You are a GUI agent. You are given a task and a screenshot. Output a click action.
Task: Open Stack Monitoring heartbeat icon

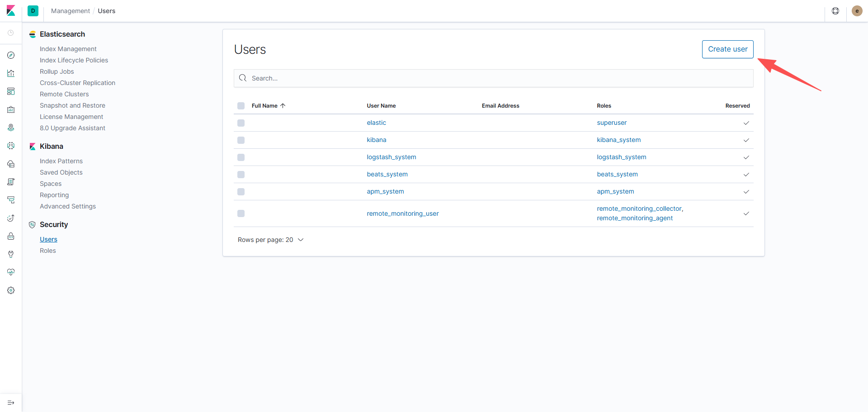click(11, 272)
